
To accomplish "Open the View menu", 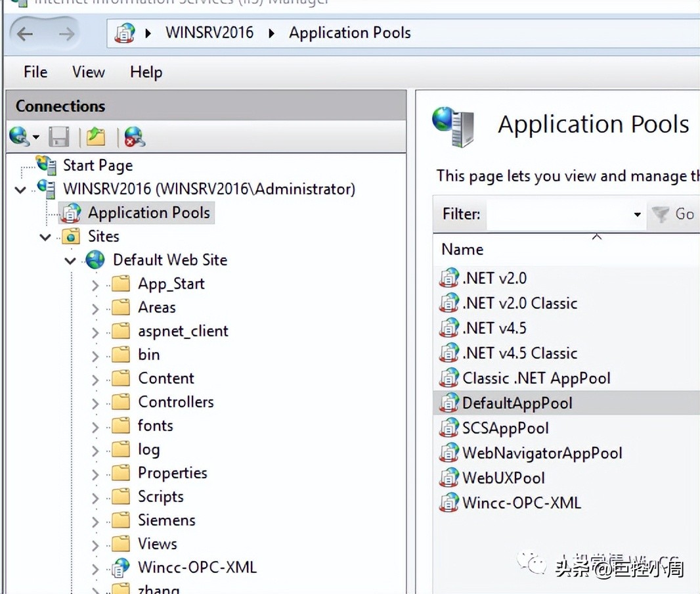I will [x=89, y=72].
